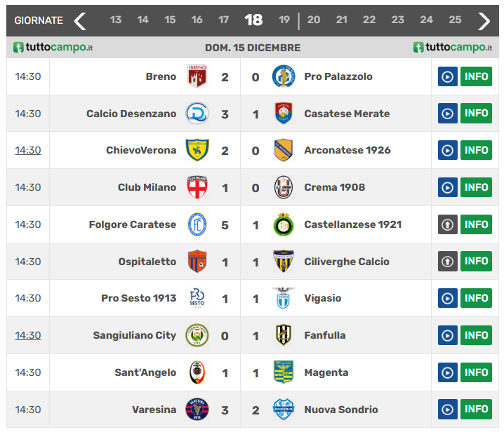Play video for Varesina vs Nuova Sondrio
504x432 pixels.
click(x=447, y=410)
